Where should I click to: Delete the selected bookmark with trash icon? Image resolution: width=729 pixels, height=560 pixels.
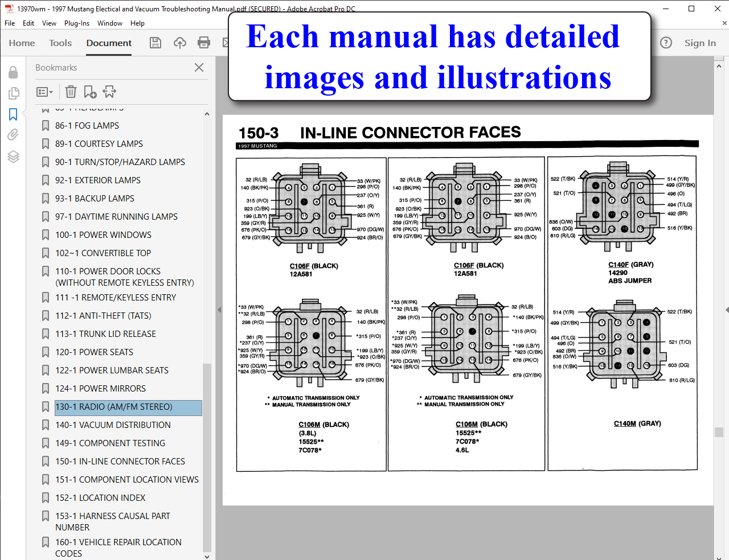tap(71, 92)
